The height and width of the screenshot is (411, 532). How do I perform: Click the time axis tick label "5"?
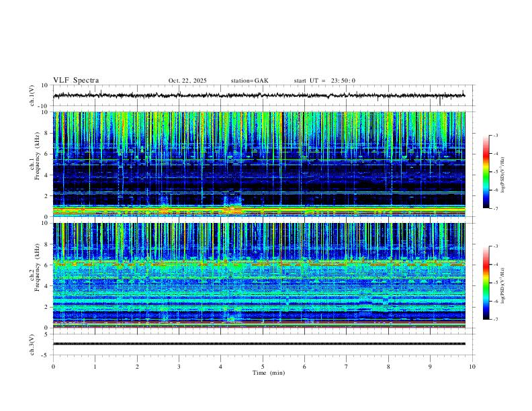(263, 367)
